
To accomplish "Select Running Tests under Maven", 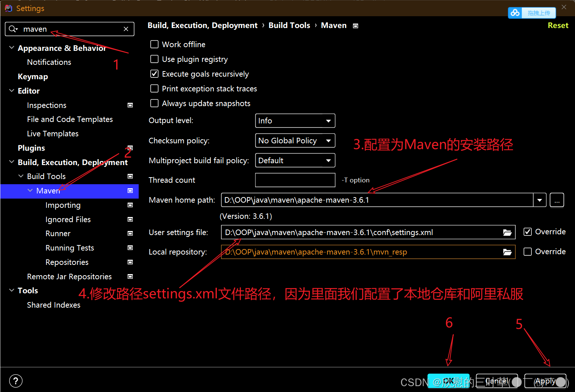I will click(x=70, y=248).
